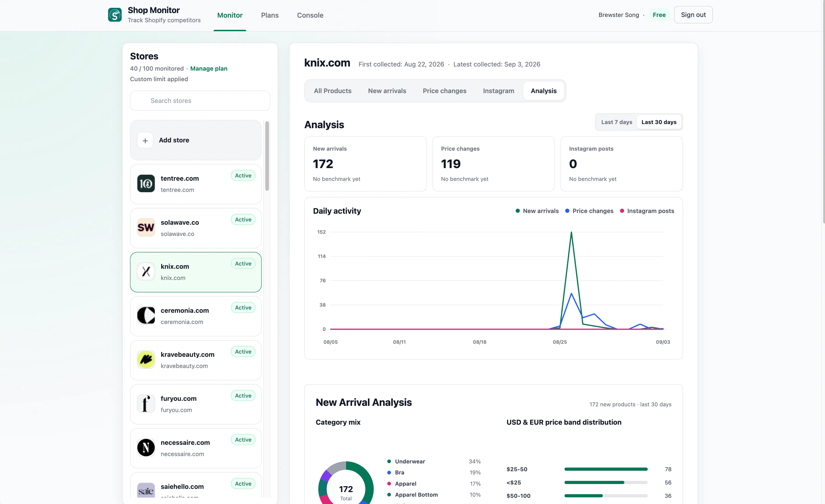Select the Analysis tab
The width and height of the screenshot is (825, 504).
click(x=543, y=91)
